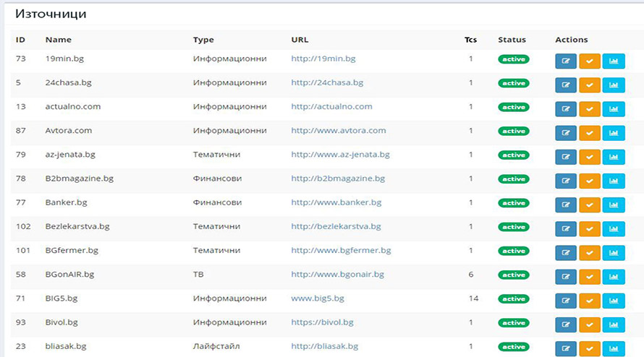
Task: Open the http://19min.bg link
Action: point(323,59)
